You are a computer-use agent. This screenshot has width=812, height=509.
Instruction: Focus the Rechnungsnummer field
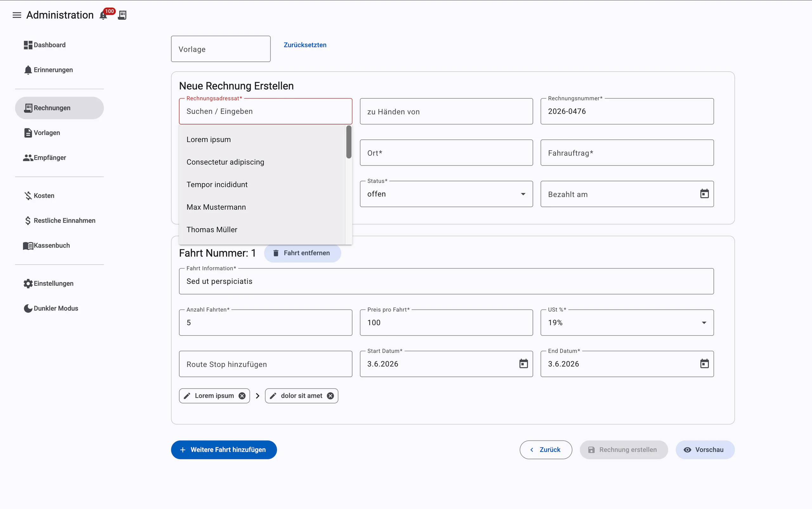click(627, 112)
